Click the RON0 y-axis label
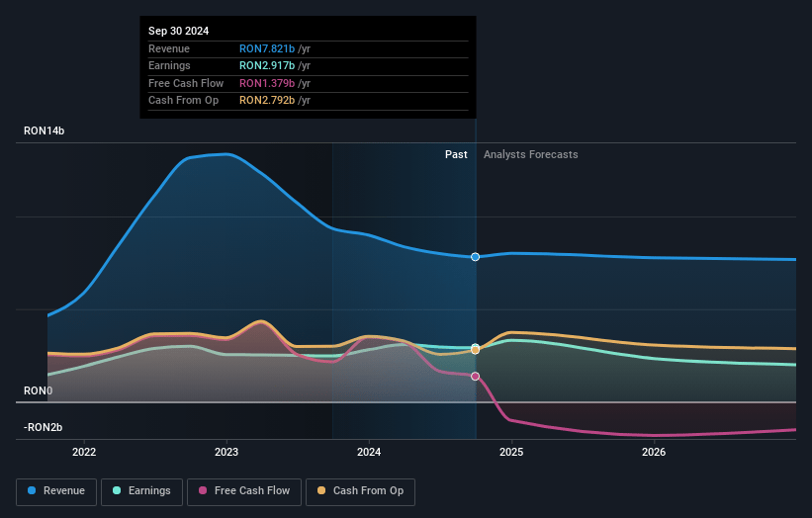812x518 pixels. 38,390
